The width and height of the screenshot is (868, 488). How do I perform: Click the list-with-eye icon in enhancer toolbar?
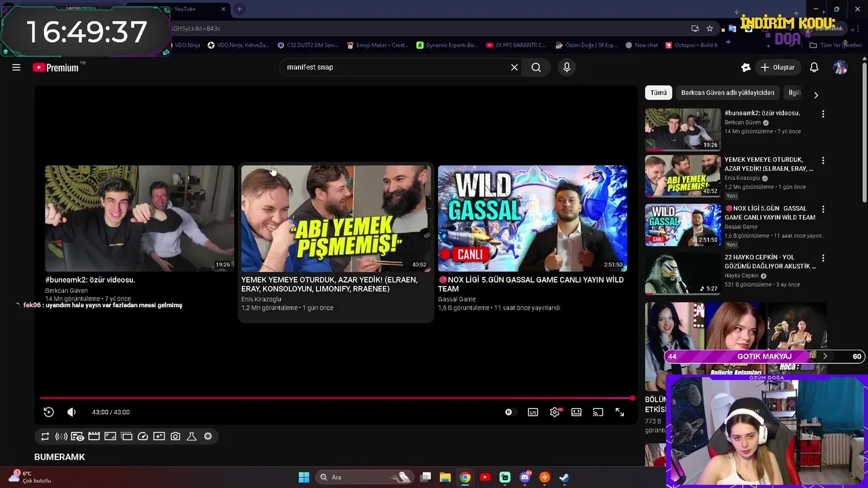(77, 436)
